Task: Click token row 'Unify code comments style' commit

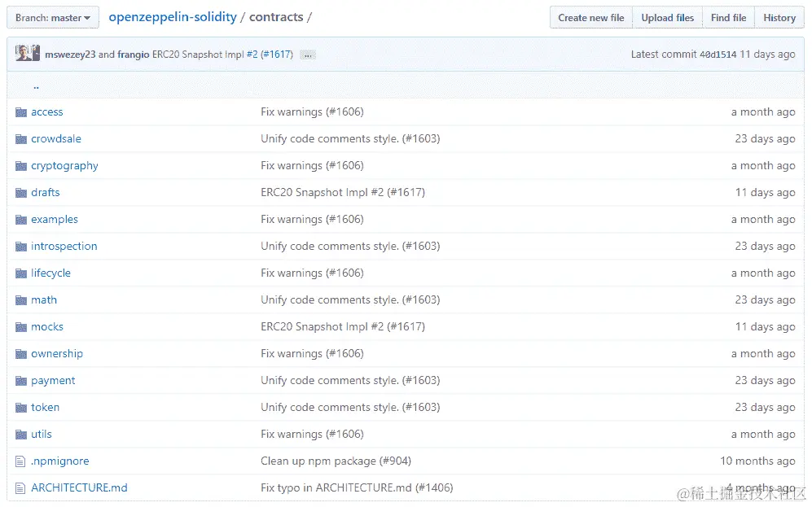Action: point(350,408)
